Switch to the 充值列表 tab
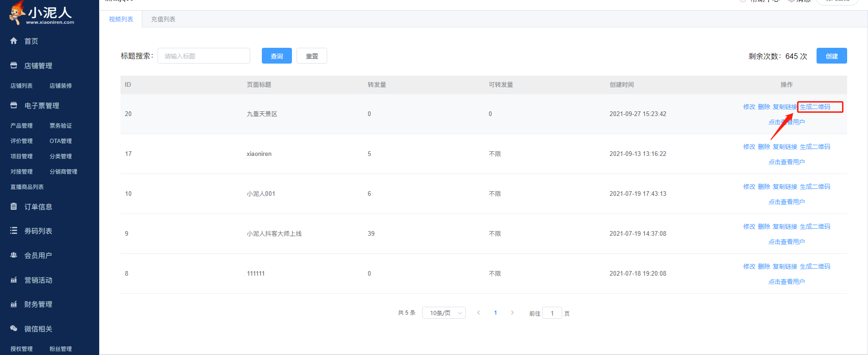868x355 pixels. [163, 19]
